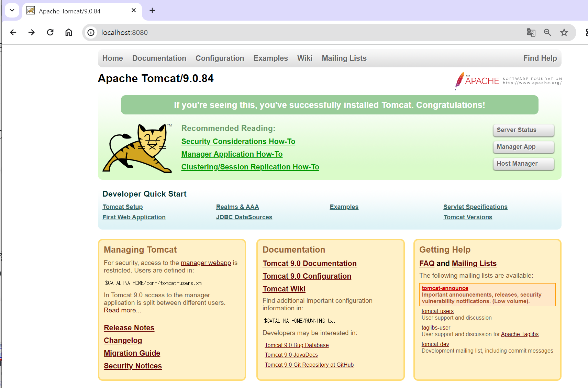The image size is (588, 388).
Task: View site information icon in address bar
Action: point(91,32)
